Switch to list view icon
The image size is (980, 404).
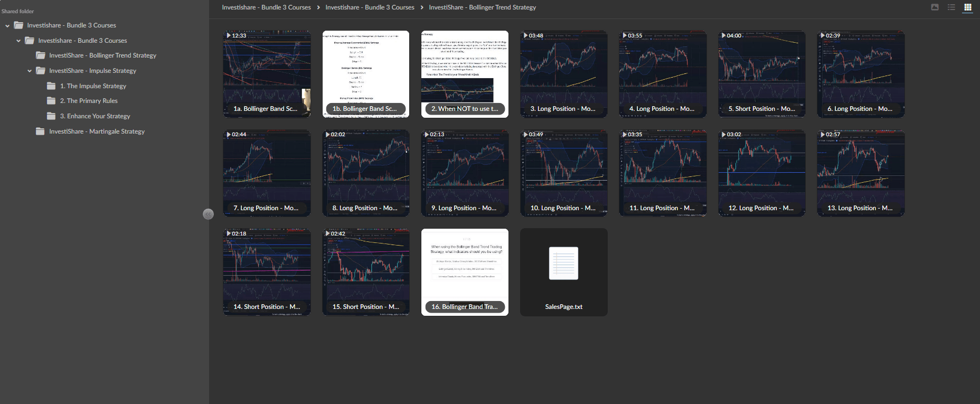pos(951,7)
